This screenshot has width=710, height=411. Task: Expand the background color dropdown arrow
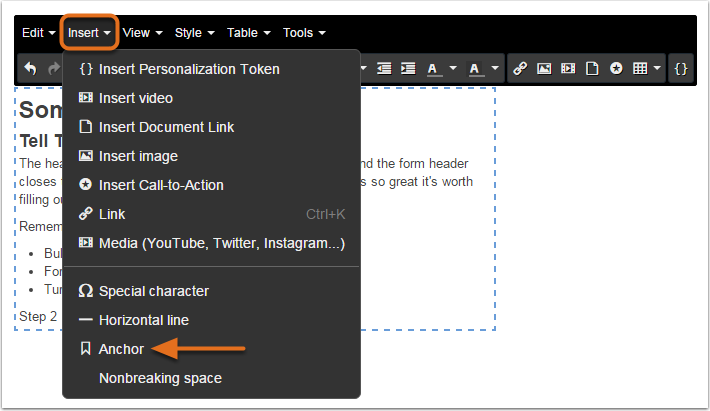[495, 69]
